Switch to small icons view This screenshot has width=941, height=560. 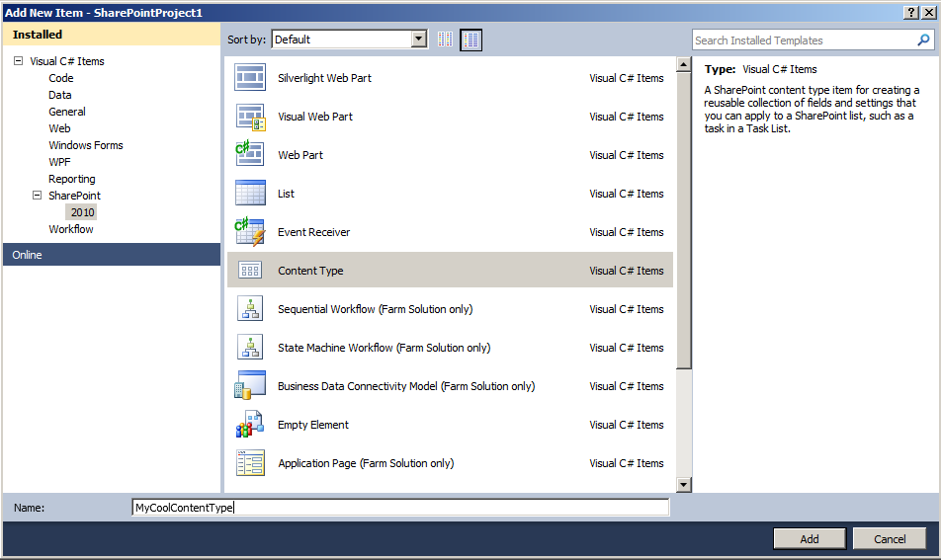click(x=445, y=40)
